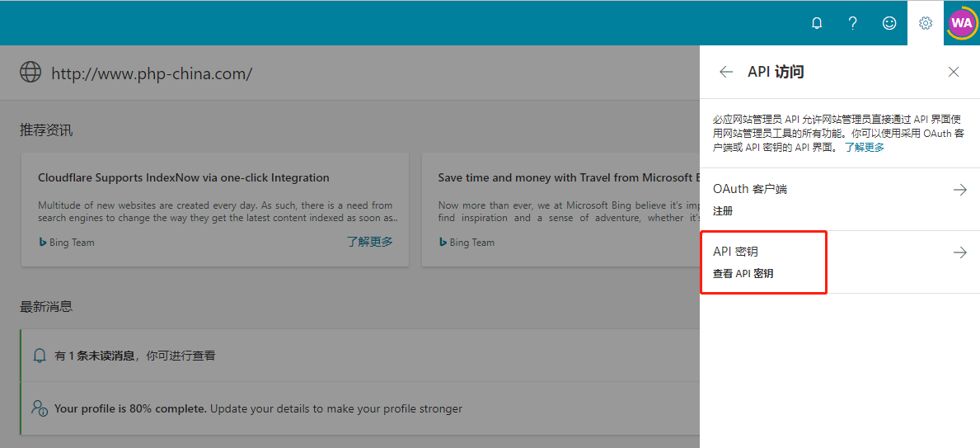Open the Cloudflare Supports IndexNow article title
980x448 pixels.
pos(184,177)
